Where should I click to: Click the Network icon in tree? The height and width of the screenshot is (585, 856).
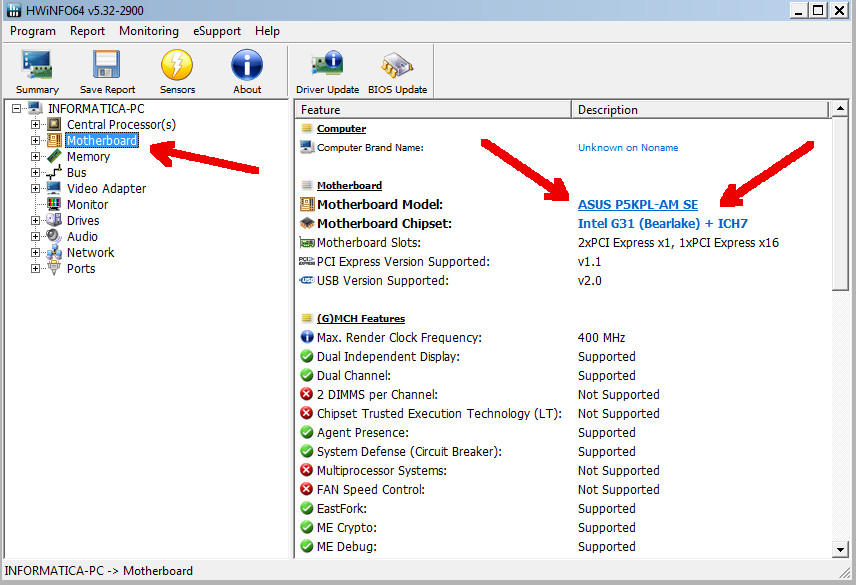(x=54, y=253)
